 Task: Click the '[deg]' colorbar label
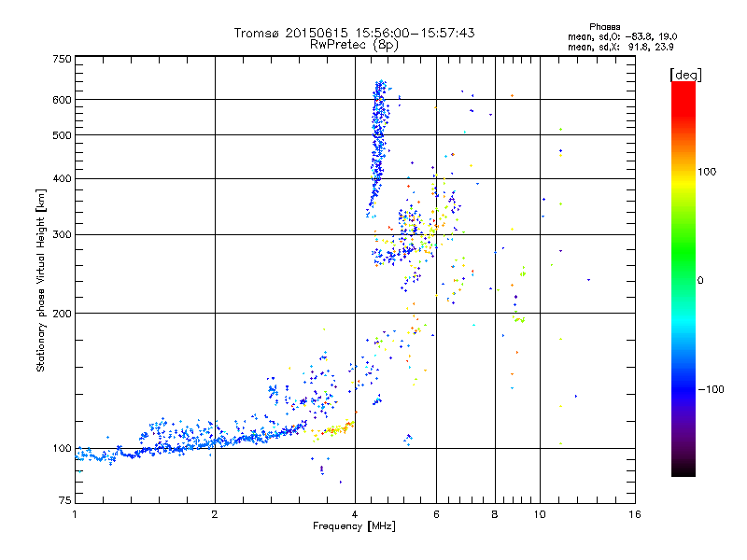click(685, 75)
